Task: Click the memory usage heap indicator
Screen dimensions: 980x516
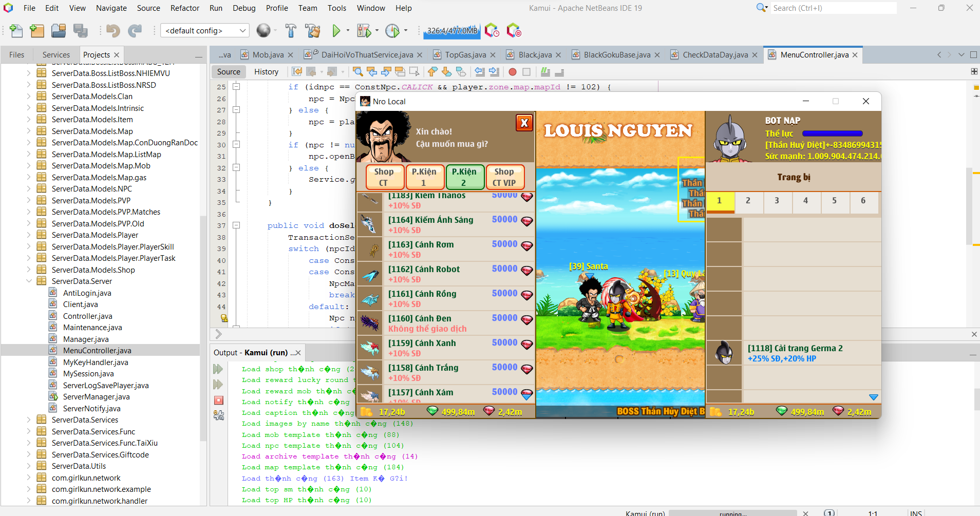Action: 452,31
